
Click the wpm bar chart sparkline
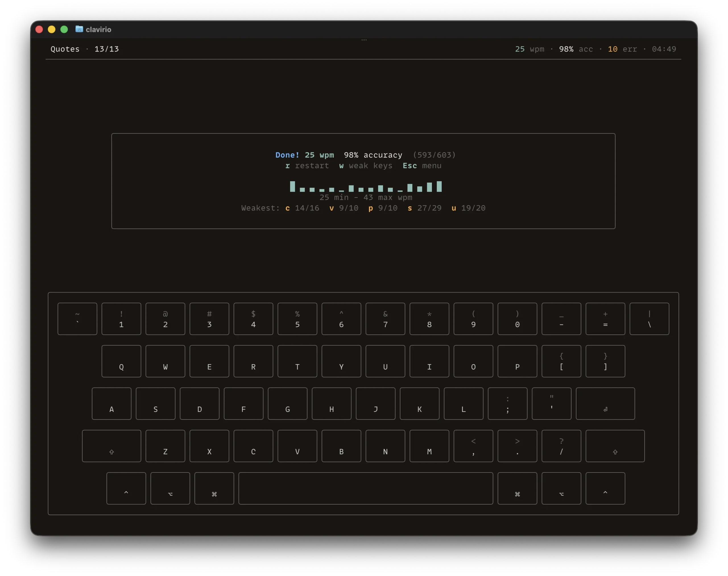pyautogui.click(x=365, y=186)
